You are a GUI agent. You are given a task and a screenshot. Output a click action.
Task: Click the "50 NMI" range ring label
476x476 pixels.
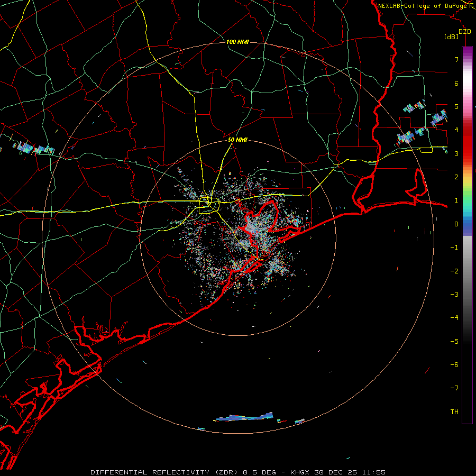pyautogui.click(x=237, y=140)
